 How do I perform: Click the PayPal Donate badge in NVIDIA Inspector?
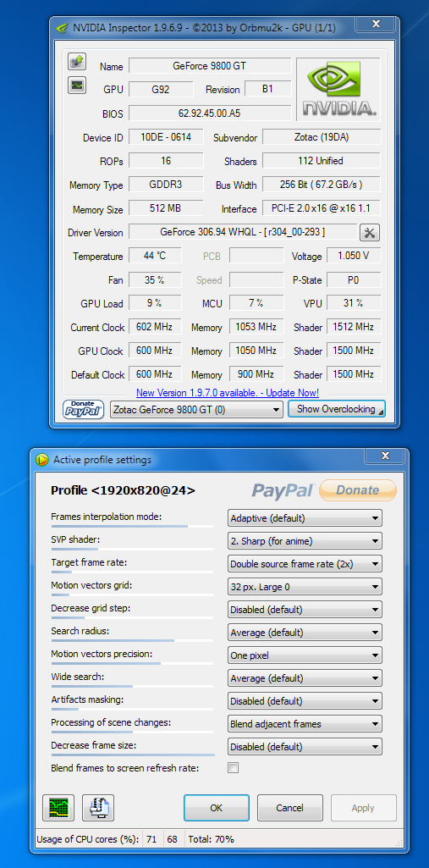point(84,410)
